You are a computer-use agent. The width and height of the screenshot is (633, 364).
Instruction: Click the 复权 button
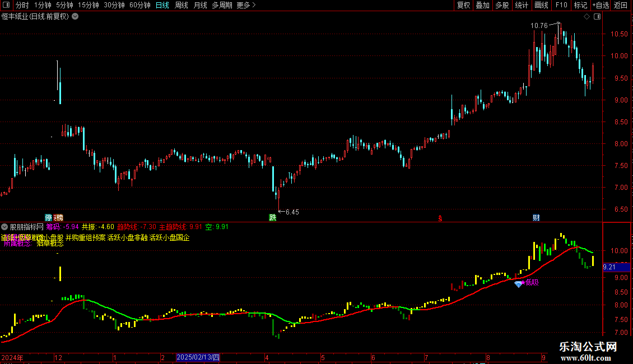[x=463, y=5]
